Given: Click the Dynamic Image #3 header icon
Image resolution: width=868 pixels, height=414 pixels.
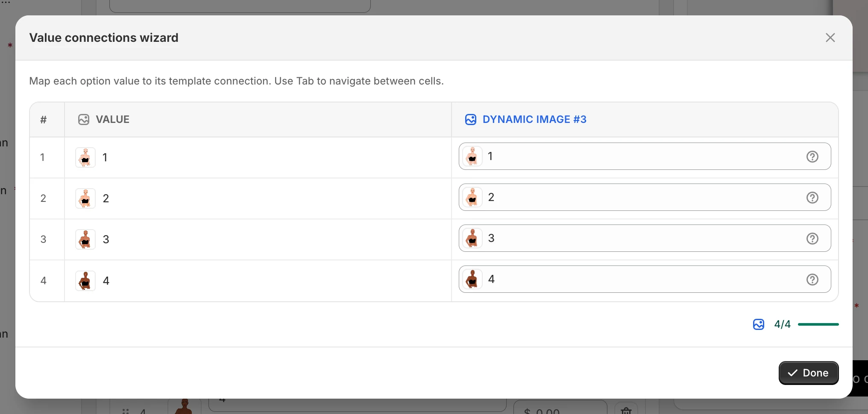Looking at the screenshot, I should click(x=471, y=120).
